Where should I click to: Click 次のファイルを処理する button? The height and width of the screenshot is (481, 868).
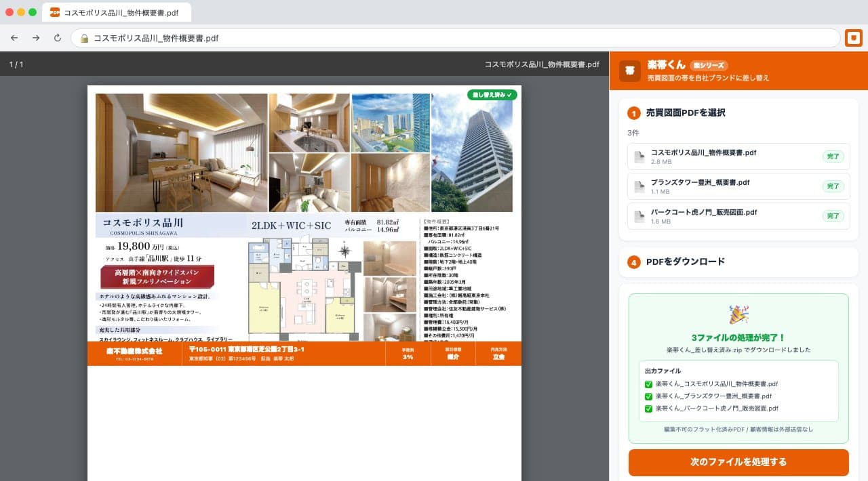[738, 462]
